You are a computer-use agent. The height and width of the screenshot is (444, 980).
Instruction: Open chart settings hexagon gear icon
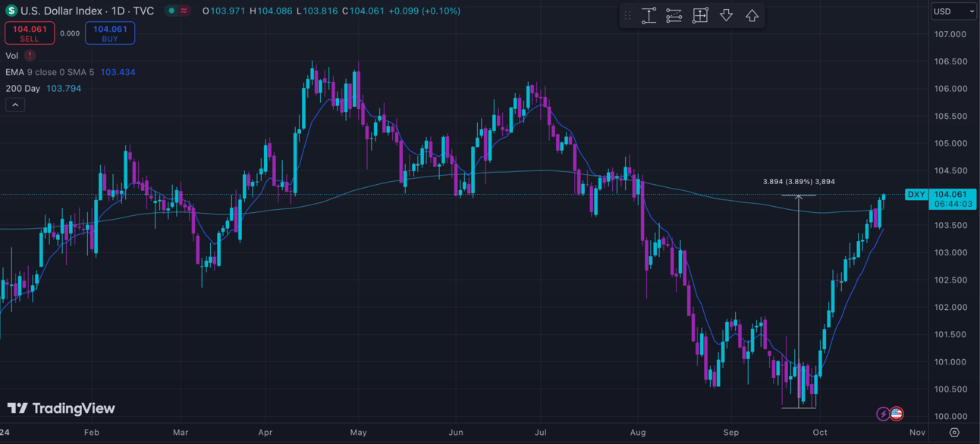click(x=954, y=433)
